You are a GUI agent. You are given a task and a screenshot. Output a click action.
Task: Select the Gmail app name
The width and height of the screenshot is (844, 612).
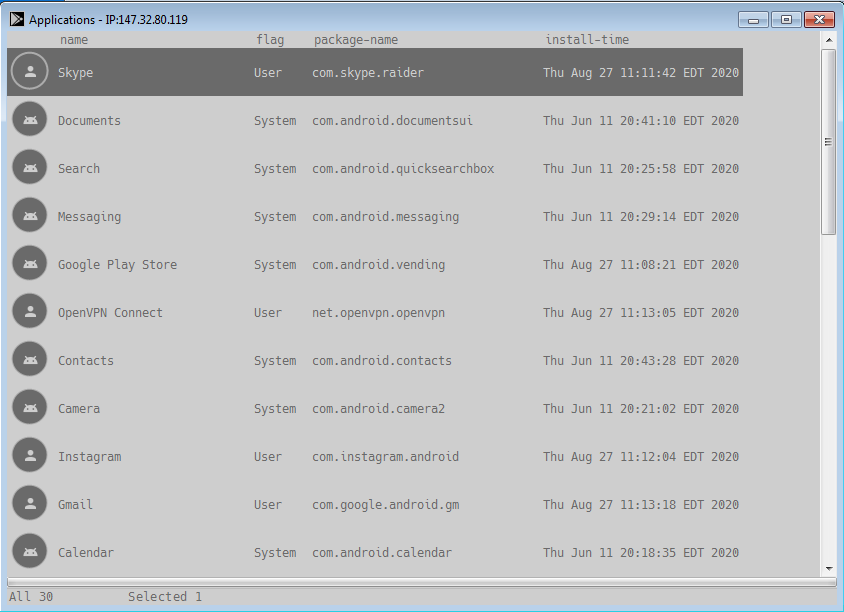tap(75, 504)
